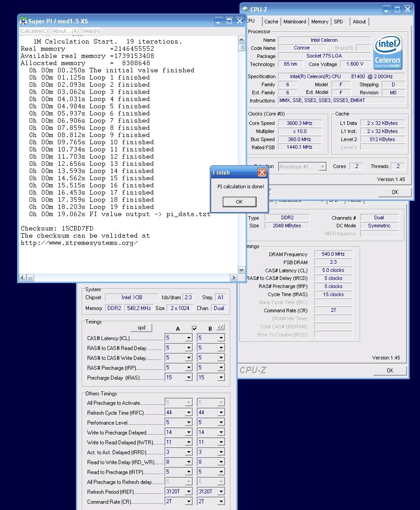Open About...(A) menu in Super PI
Screen dimensions: 420x510
pos(66,31)
